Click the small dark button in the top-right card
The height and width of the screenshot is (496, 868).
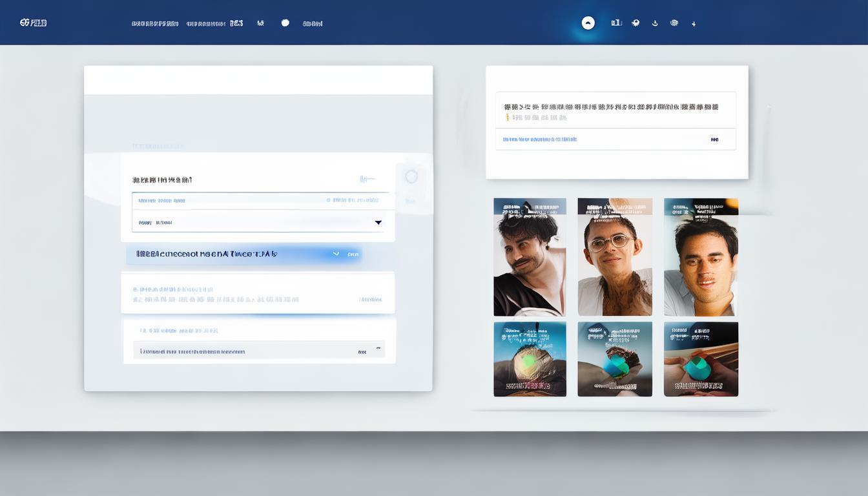click(714, 139)
